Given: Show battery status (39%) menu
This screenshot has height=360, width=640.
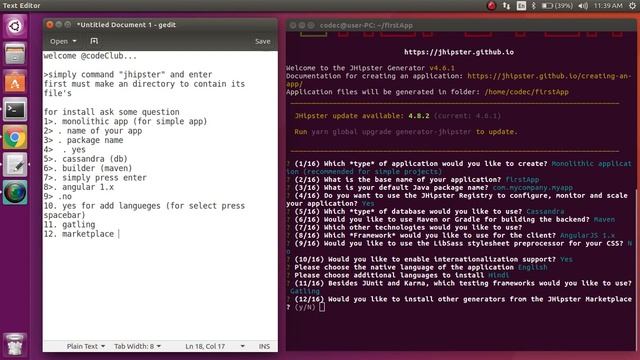Looking at the screenshot, I should point(557,6).
